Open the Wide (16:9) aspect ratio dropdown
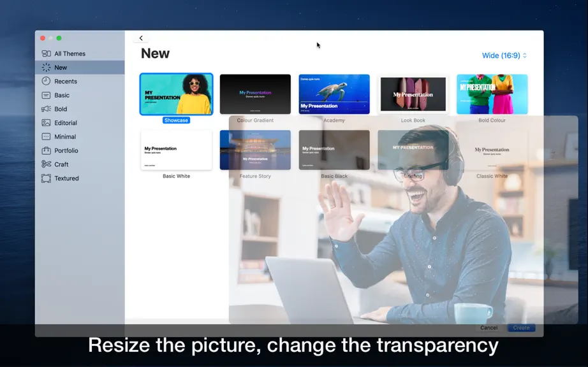 click(x=504, y=55)
